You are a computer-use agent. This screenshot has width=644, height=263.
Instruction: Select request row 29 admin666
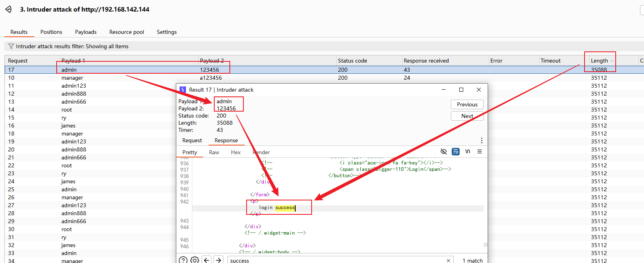point(91,221)
